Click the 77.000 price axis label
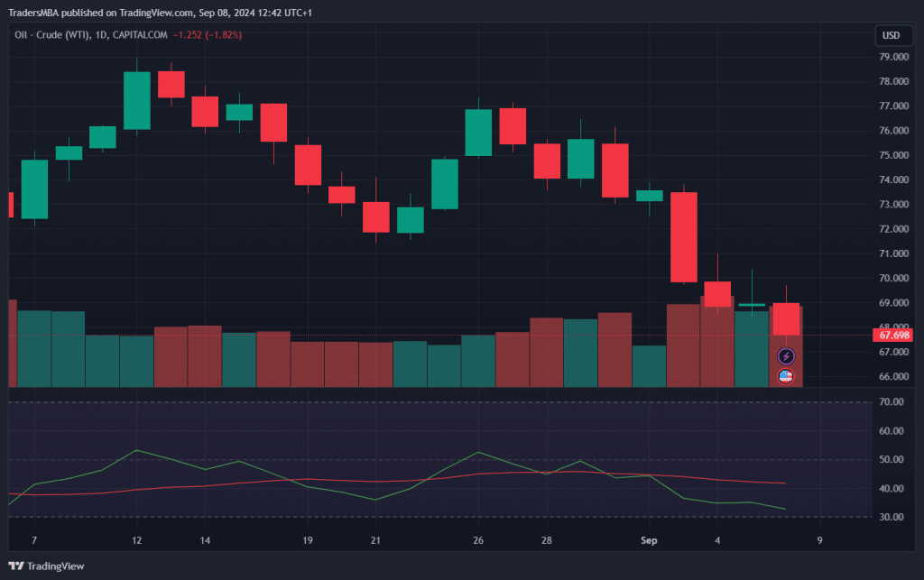Screen dimensions: 924x580 894,106
